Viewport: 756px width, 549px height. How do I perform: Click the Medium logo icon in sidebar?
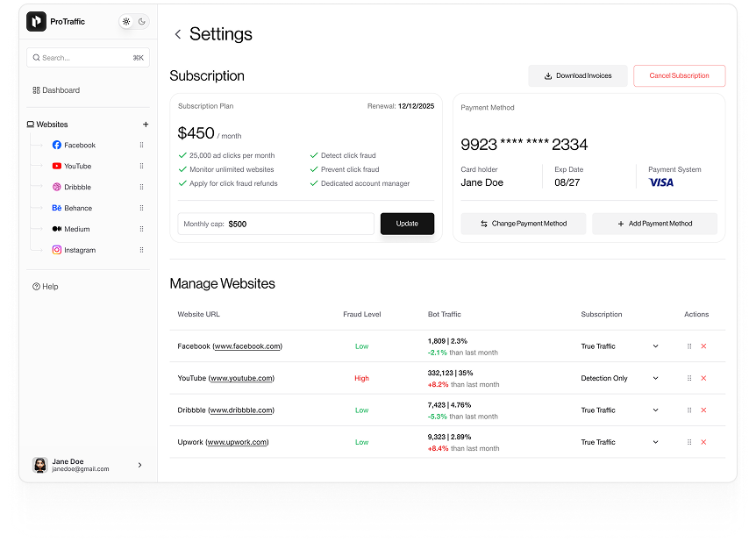click(57, 229)
